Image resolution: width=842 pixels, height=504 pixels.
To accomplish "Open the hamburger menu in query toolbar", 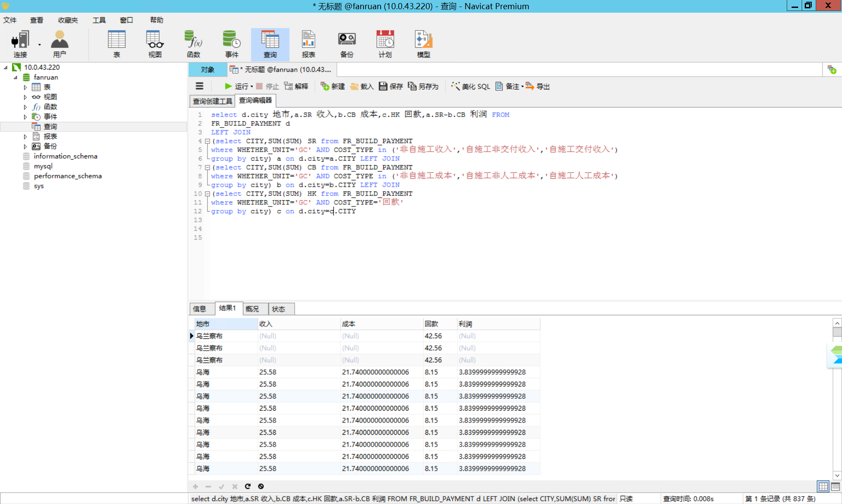I will point(200,86).
